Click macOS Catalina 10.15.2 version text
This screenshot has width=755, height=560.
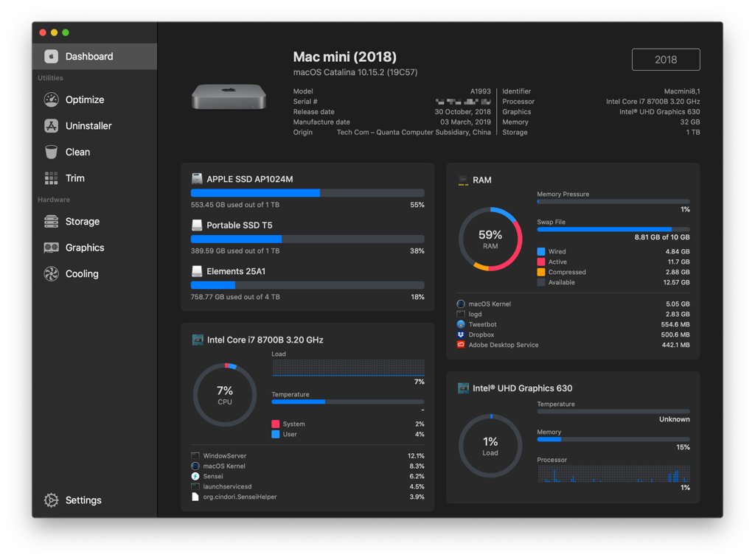(355, 72)
